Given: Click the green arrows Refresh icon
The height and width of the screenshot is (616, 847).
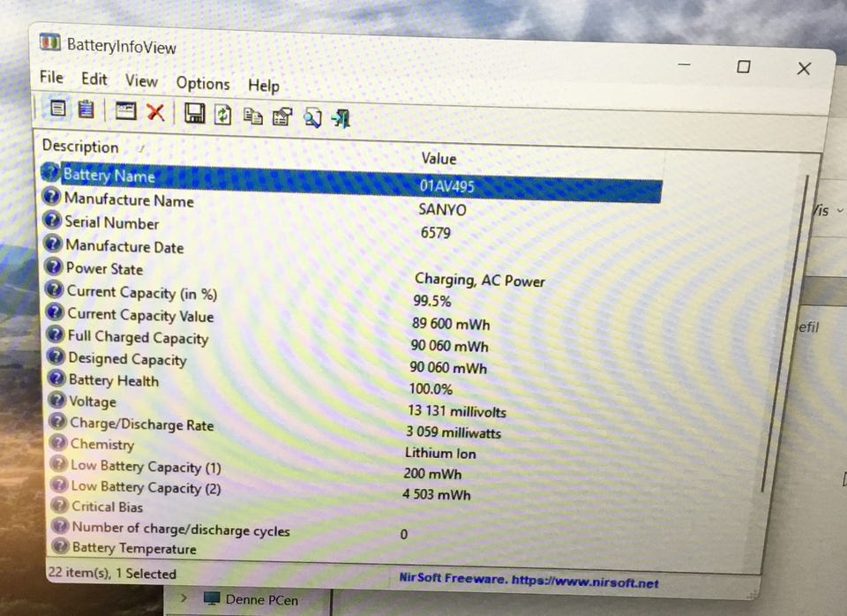Looking at the screenshot, I should click(223, 115).
